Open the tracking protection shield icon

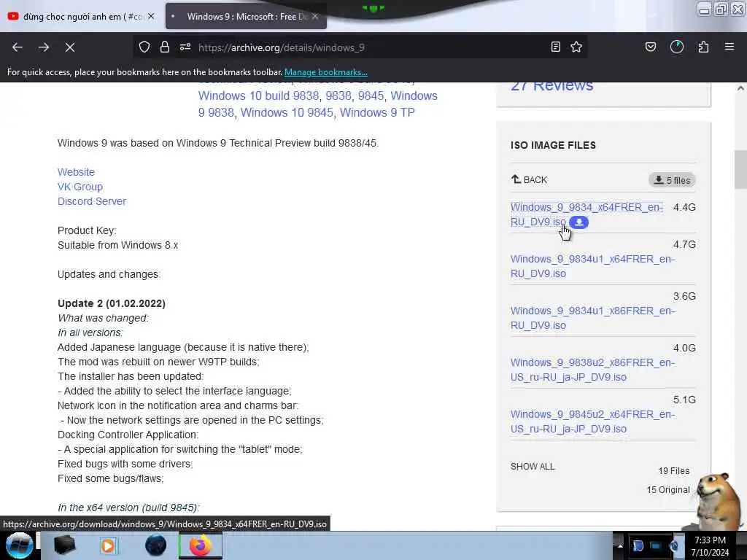click(144, 47)
